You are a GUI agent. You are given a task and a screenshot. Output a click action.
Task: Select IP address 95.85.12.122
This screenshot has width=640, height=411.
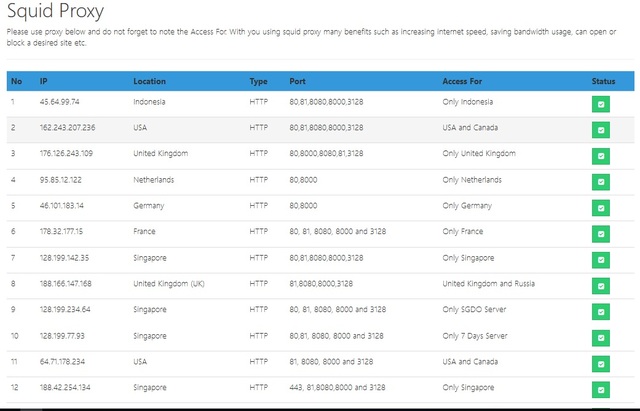(60, 180)
